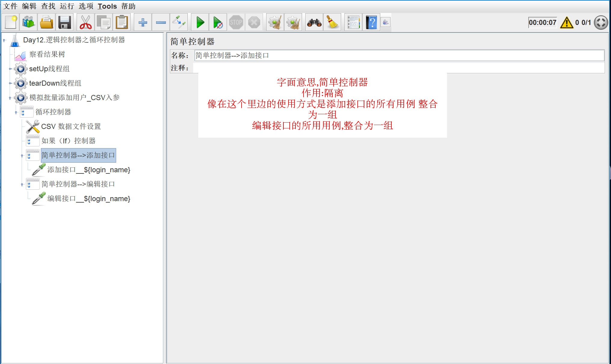Click the Templates icon in toolbar
611x364 pixels.
(28, 23)
